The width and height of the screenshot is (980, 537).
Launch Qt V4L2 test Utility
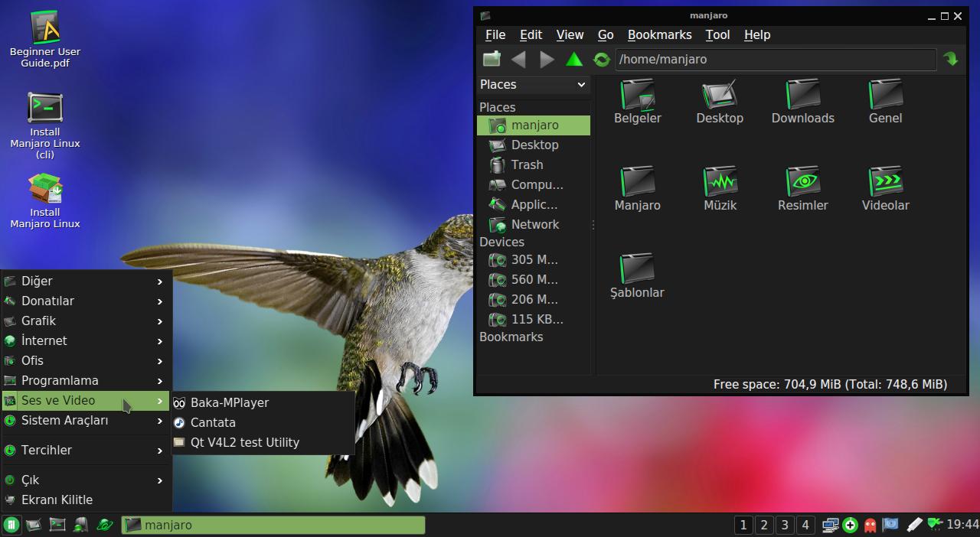263,442
